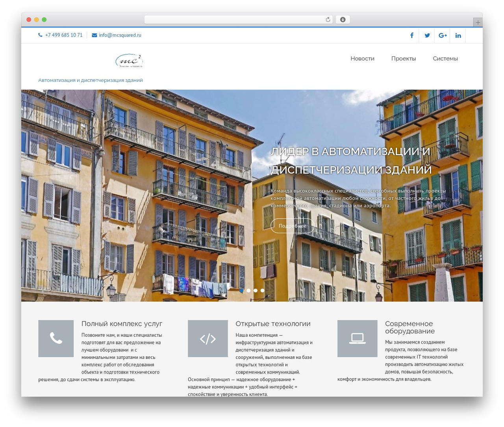
Task: Click the phone icon beside +7 499 685 10 71
Action: (40, 35)
